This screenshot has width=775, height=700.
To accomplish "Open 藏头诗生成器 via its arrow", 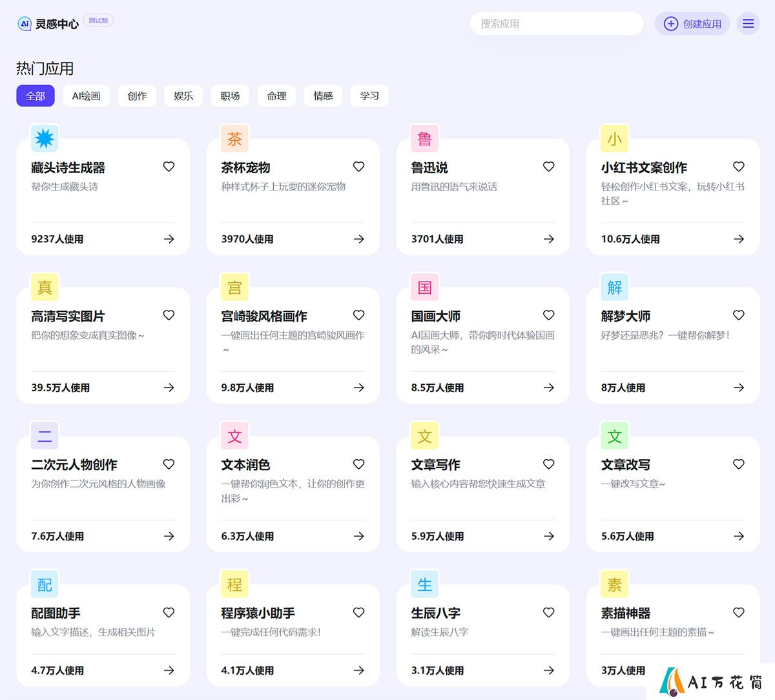I will click(x=169, y=239).
